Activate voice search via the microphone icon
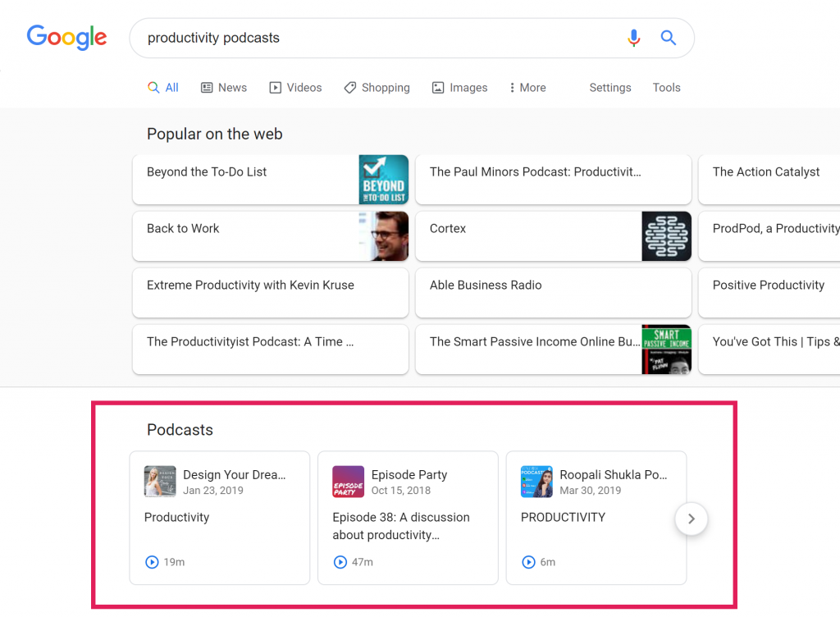This screenshot has width=840, height=617. coord(633,38)
